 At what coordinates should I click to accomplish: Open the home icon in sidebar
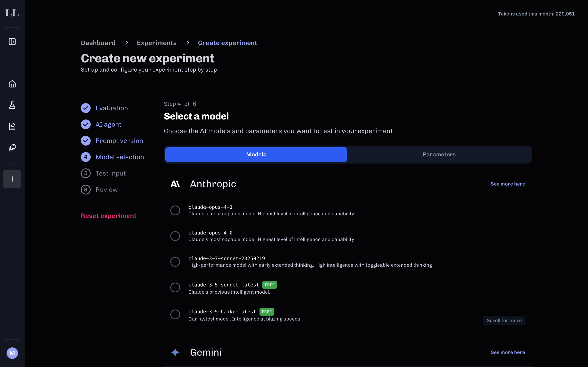(x=12, y=84)
